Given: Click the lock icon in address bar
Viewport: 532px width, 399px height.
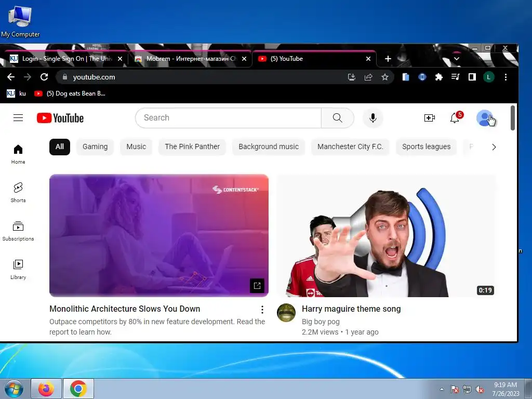Looking at the screenshot, I should point(65,77).
